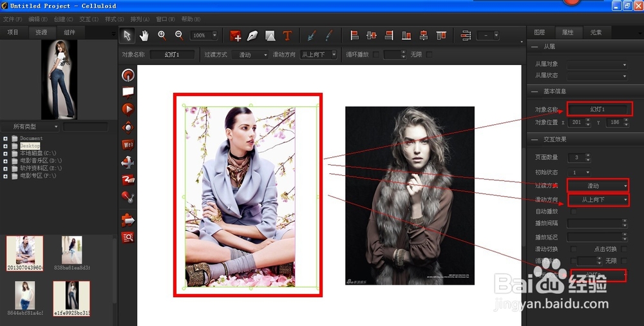Select the 电影音乐区 (D:\) drive
The image size is (644, 326).
coord(41,160)
